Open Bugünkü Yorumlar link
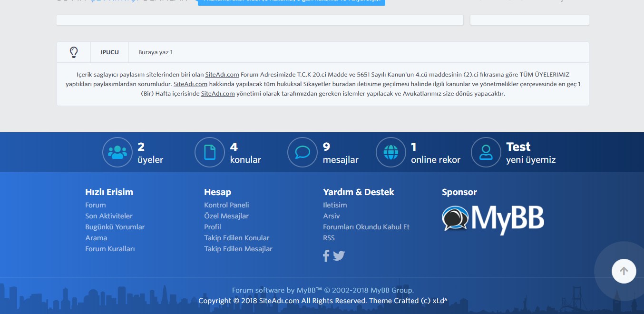The width and height of the screenshot is (644, 314). pyautogui.click(x=115, y=227)
